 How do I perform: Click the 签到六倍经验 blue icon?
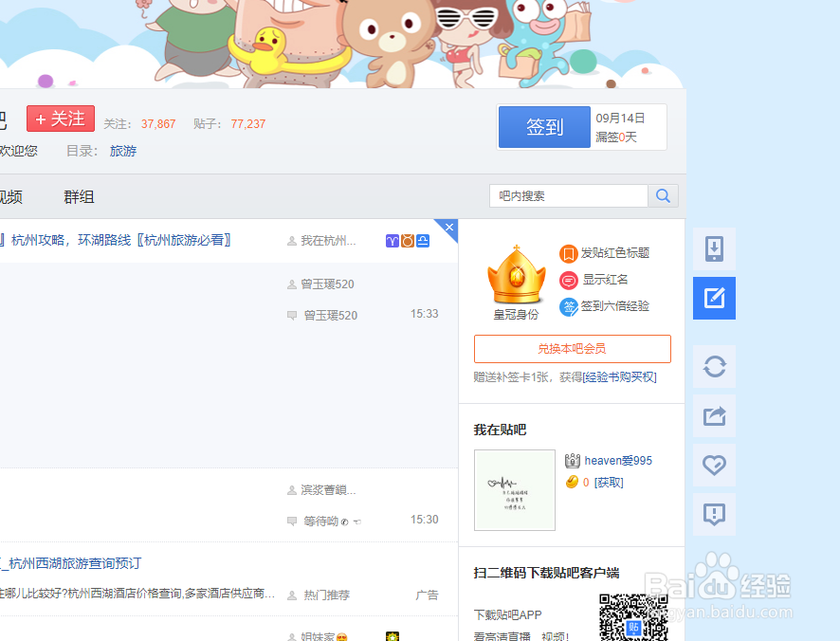[x=569, y=307]
